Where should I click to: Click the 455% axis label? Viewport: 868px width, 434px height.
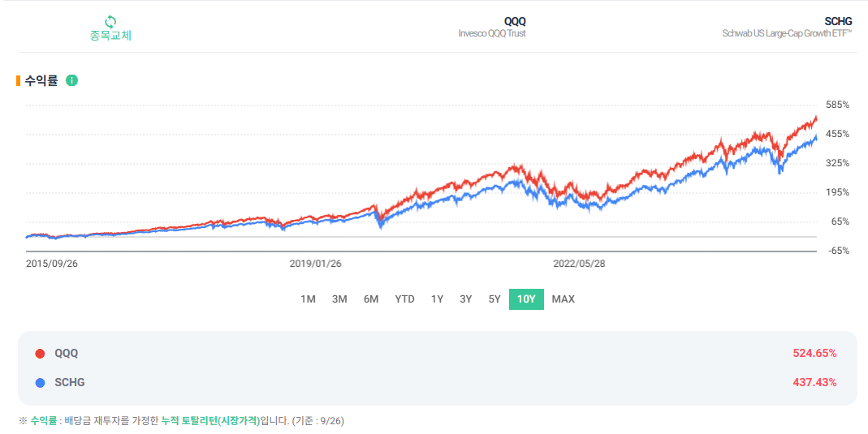[x=838, y=135]
